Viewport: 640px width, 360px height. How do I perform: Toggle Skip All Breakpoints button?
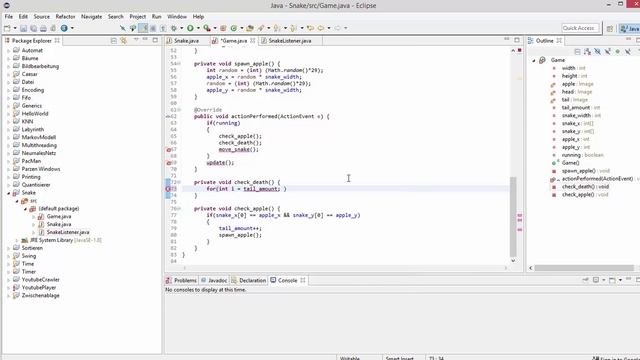pyautogui.click(x=122, y=28)
